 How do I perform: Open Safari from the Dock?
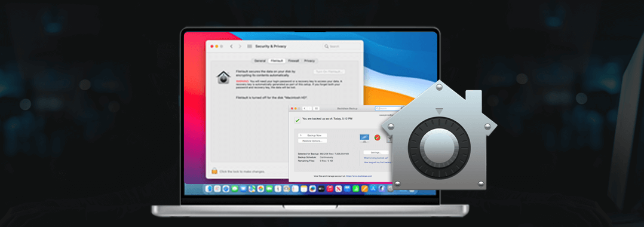click(x=226, y=189)
